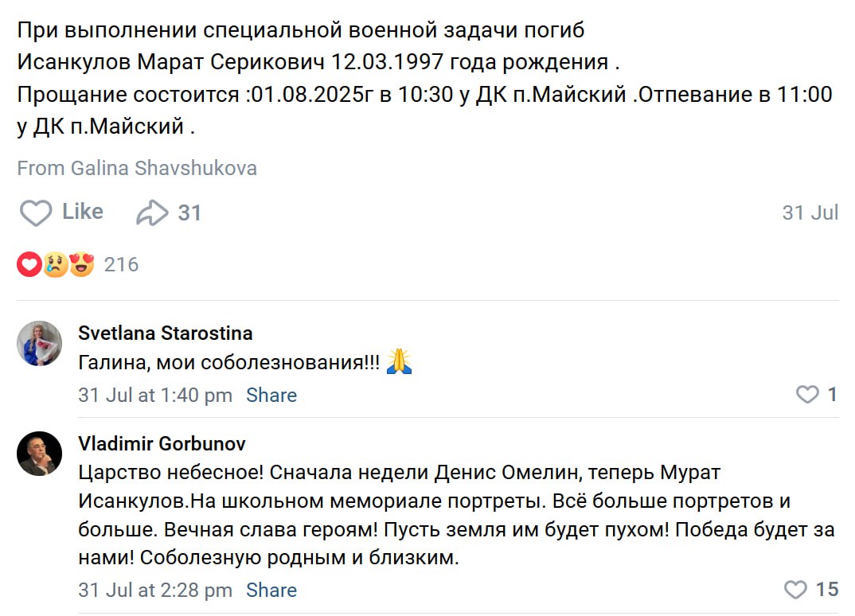855x616 pixels.
Task: Click the post date '31 Jul'
Action: point(810,212)
